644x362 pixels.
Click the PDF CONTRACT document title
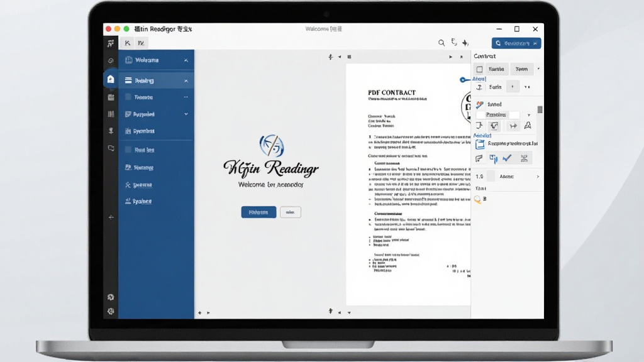click(x=392, y=93)
